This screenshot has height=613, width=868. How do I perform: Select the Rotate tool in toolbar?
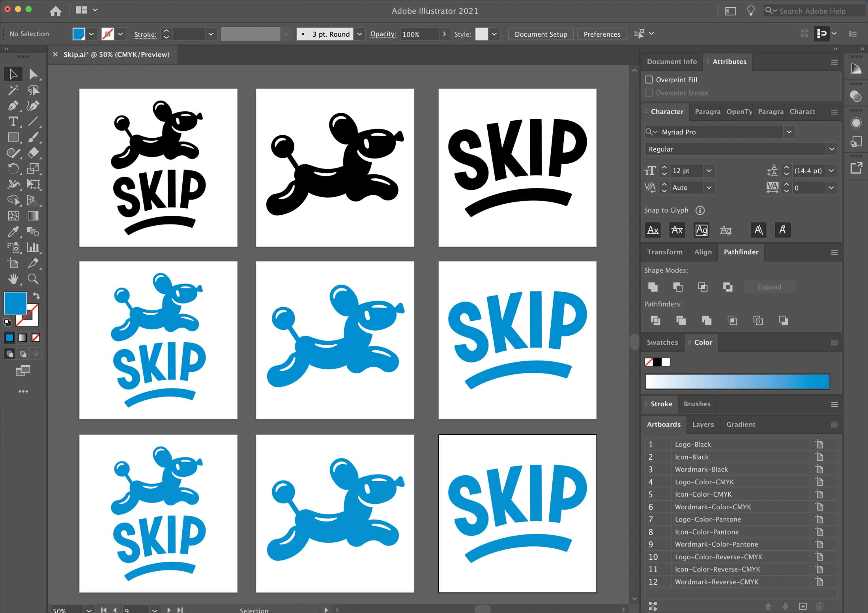click(x=11, y=168)
